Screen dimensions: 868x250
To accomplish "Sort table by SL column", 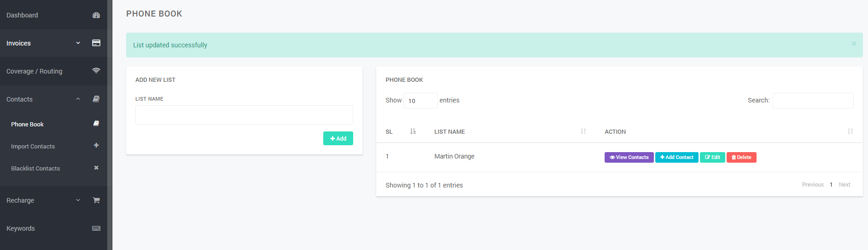I will point(413,131).
